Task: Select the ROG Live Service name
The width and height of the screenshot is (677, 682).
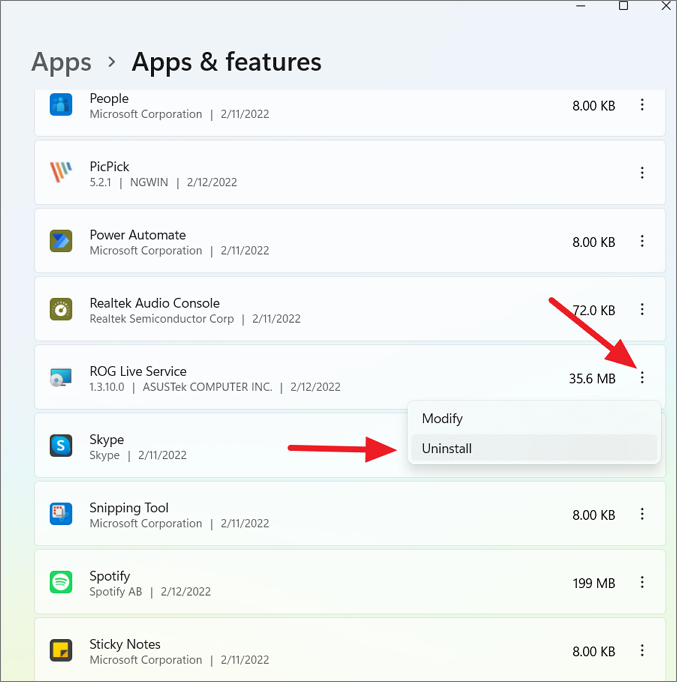Action: (138, 371)
